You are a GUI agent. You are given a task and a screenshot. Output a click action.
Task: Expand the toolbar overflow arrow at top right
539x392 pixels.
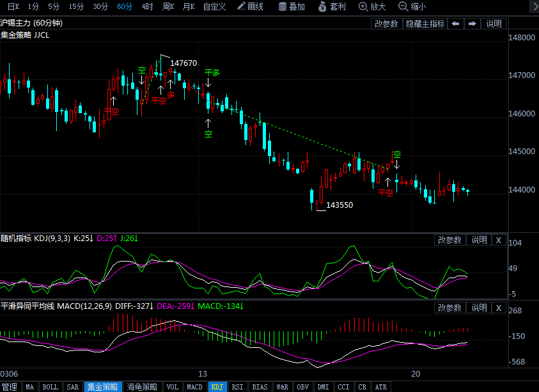point(534,7)
